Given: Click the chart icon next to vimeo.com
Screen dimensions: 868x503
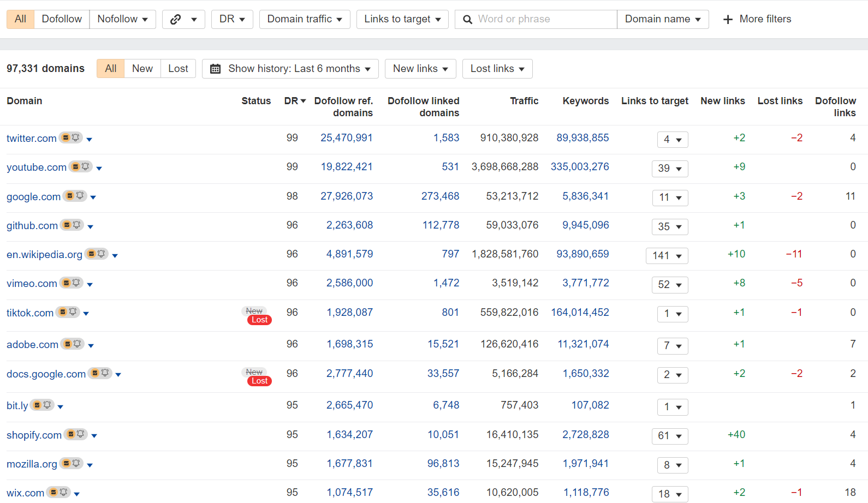Looking at the screenshot, I should 66,283.
